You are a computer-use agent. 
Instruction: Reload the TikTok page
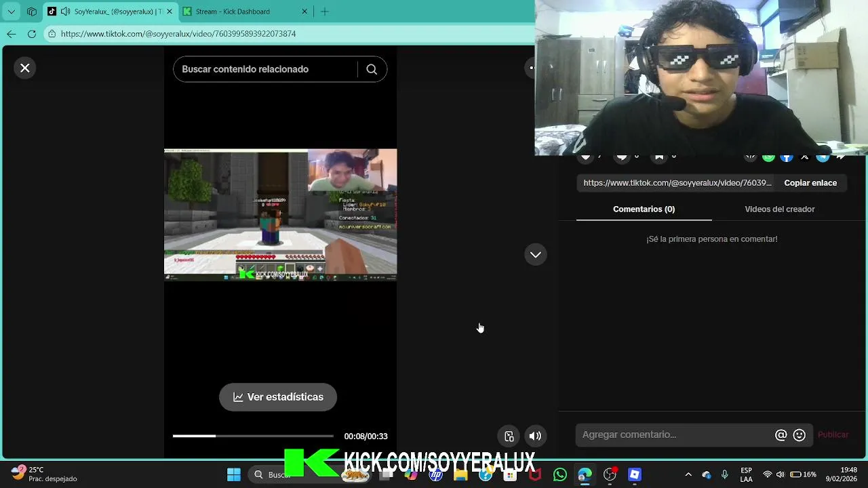[32, 34]
